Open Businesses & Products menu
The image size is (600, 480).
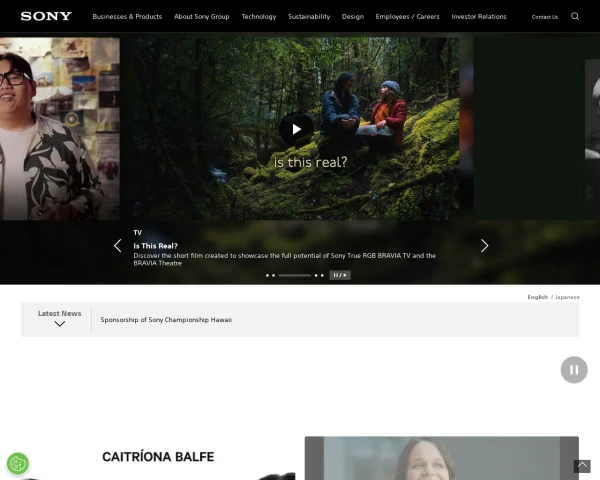127,16
